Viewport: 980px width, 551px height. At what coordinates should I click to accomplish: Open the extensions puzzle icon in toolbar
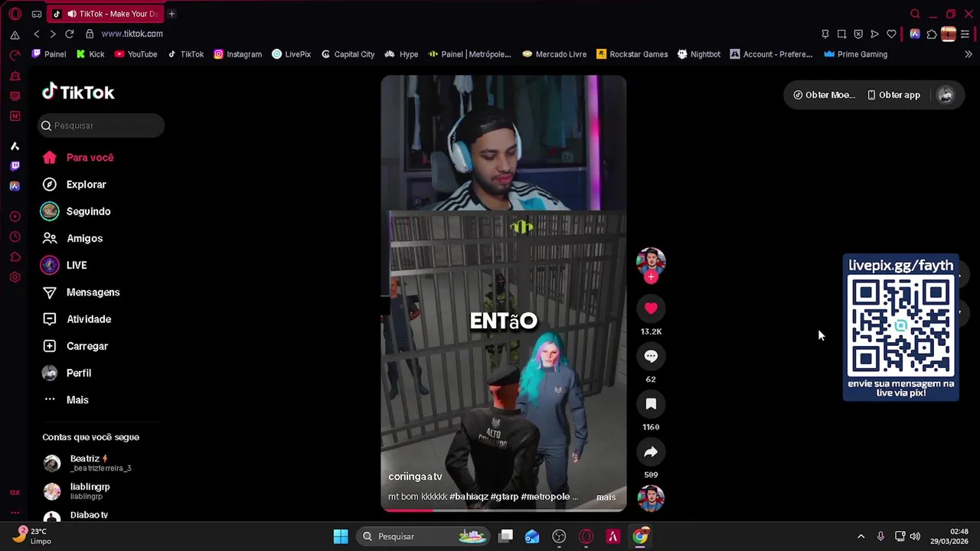pos(931,34)
